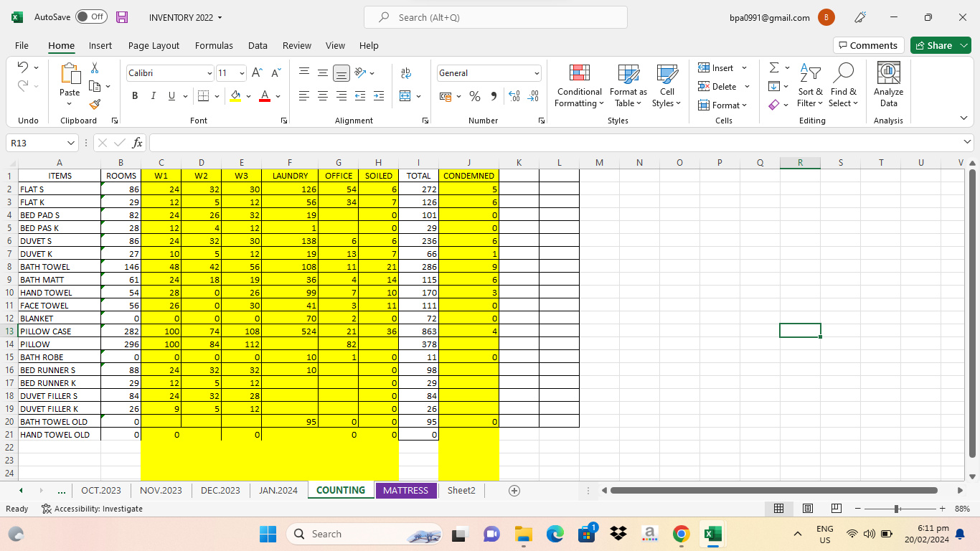Open Conditional Formatting dropdown
980x551 pixels.
coord(580,85)
